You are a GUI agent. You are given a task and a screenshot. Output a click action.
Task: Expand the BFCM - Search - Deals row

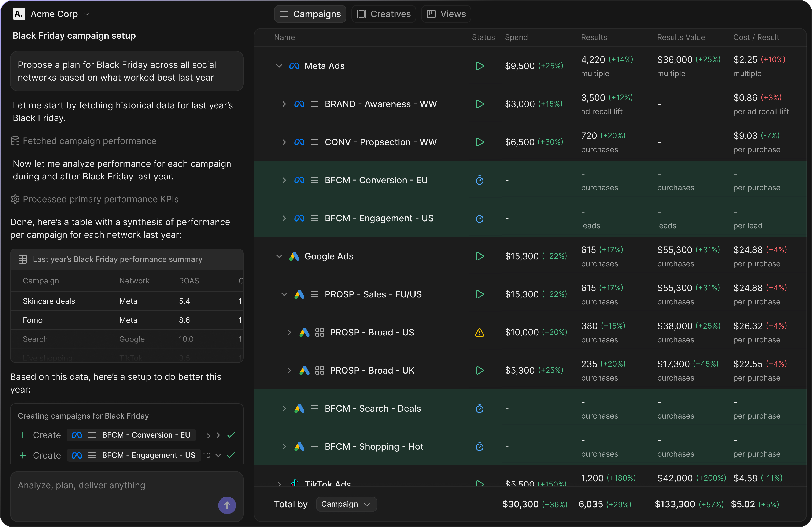pos(284,409)
